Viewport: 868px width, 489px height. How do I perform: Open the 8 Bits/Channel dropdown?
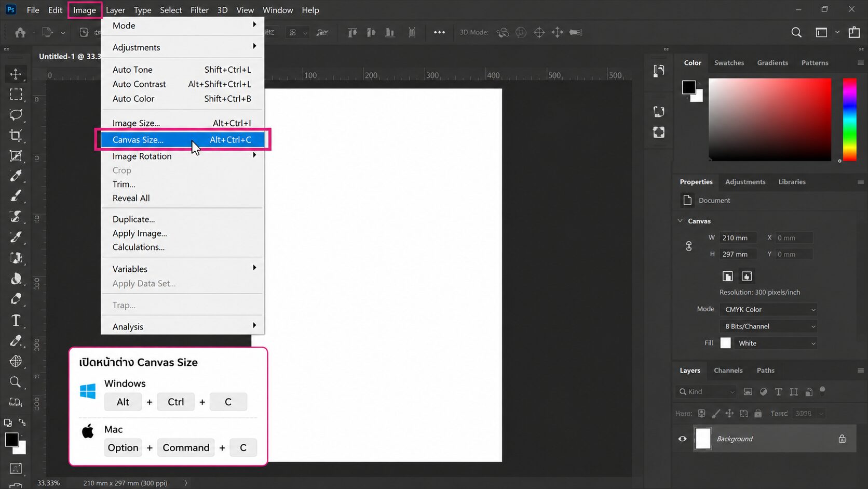[x=768, y=326]
